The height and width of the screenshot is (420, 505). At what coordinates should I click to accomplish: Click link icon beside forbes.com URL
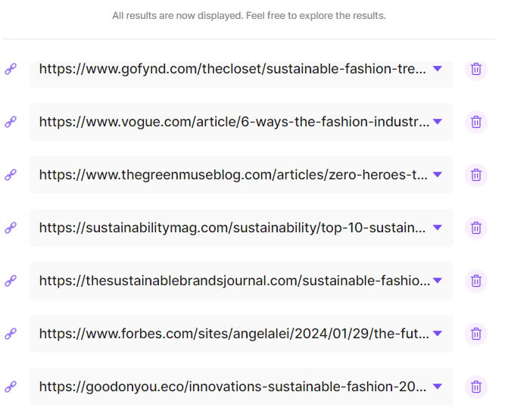click(11, 334)
